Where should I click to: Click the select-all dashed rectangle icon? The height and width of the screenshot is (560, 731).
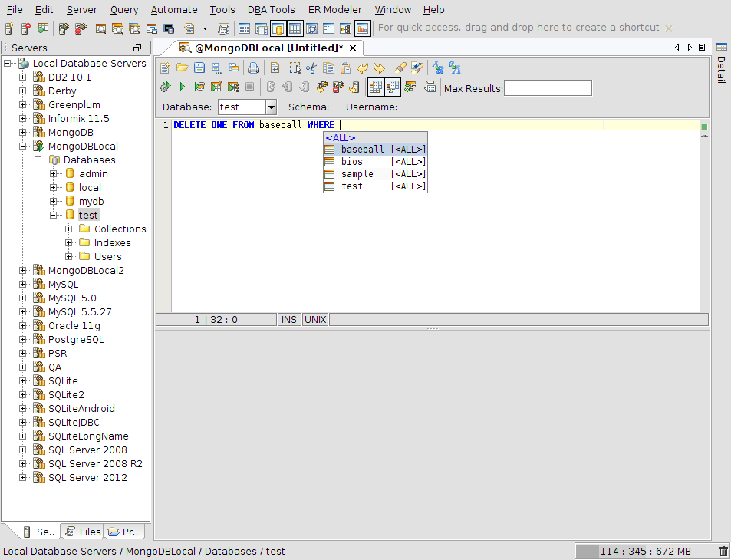click(295, 68)
